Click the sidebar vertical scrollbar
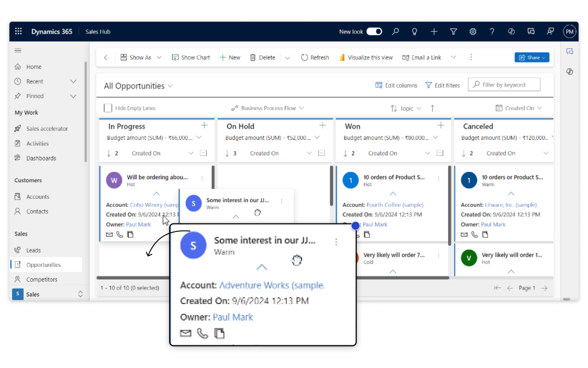Screen dimensions: 588x368 coord(85,111)
